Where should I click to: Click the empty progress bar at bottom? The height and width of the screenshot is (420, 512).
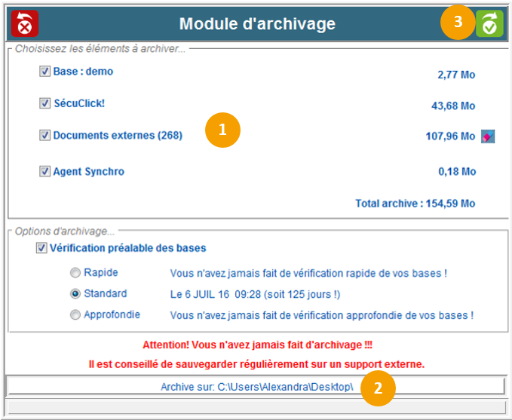(256, 407)
